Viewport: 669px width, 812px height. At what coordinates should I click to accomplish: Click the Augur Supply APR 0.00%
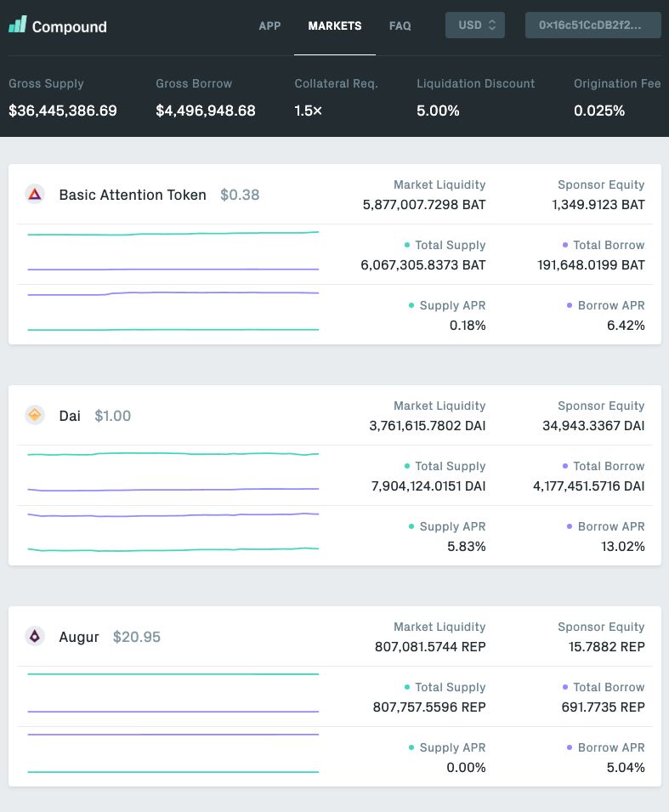(466, 768)
